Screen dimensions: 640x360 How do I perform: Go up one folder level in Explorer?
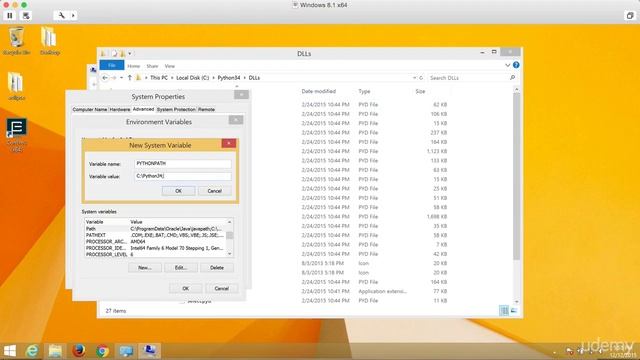tap(129, 78)
